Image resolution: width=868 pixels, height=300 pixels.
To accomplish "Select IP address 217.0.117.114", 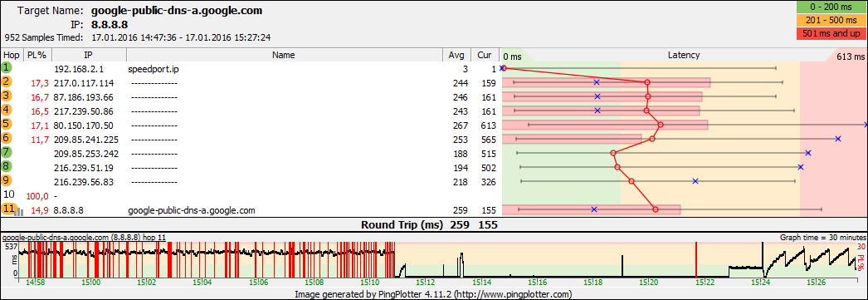I will click(x=84, y=83).
